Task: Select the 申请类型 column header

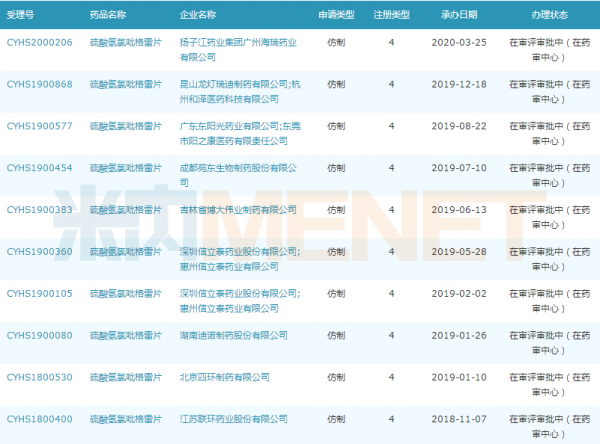Action: tap(336, 15)
